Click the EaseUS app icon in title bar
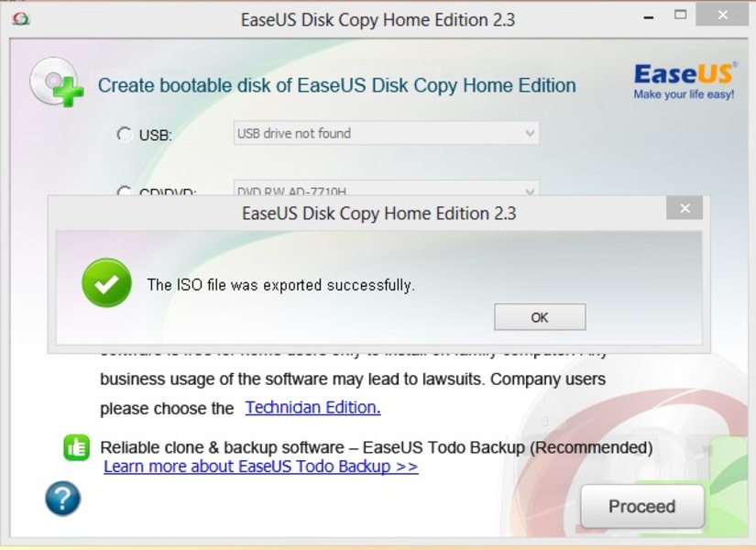 pyautogui.click(x=21, y=17)
